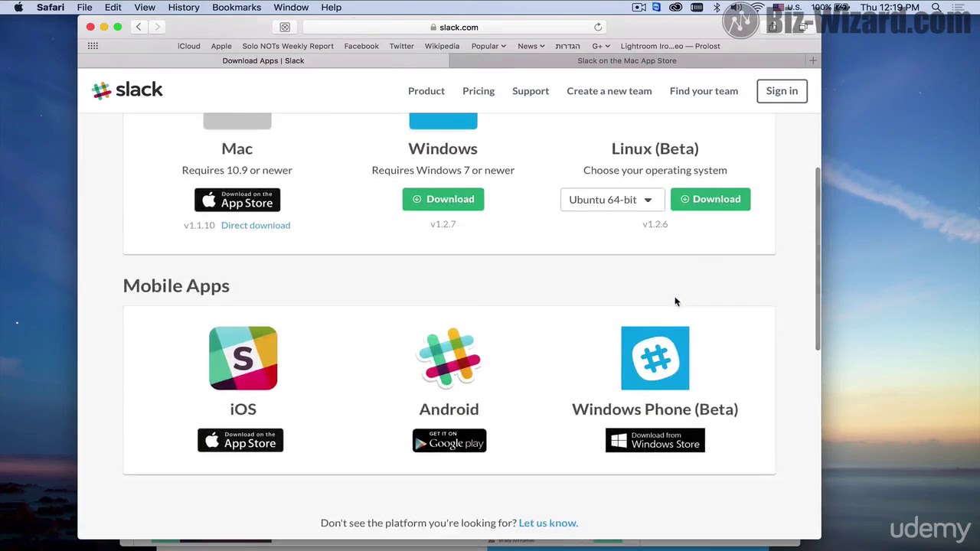Open the View menu
The height and width of the screenshot is (551, 980).
[x=145, y=8]
